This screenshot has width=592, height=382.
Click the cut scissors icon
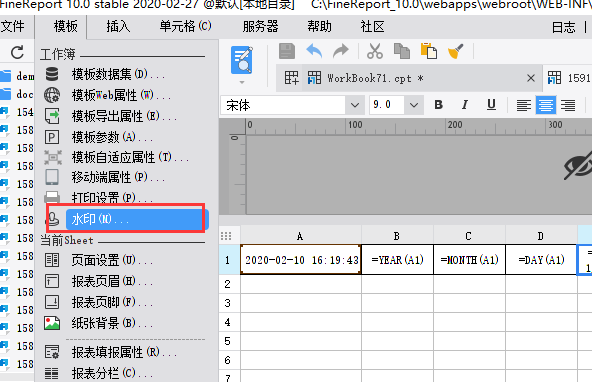[x=375, y=51]
